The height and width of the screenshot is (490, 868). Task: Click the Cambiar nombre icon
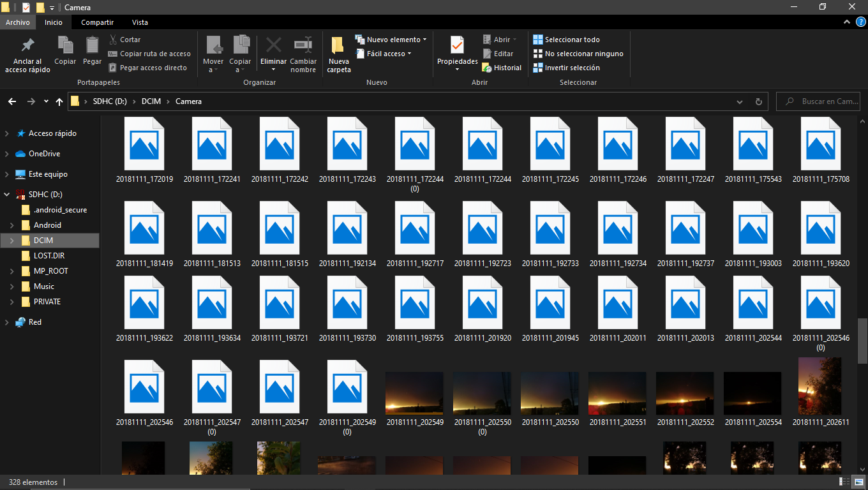click(303, 45)
